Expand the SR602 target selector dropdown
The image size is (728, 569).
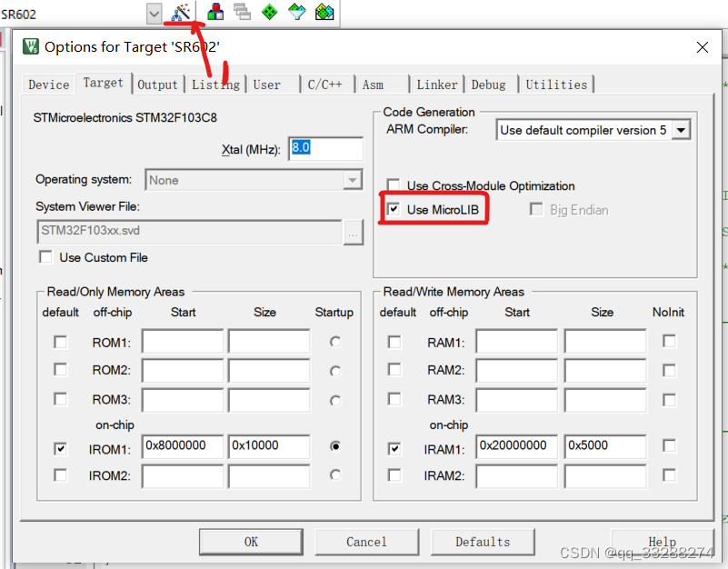[154, 14]
